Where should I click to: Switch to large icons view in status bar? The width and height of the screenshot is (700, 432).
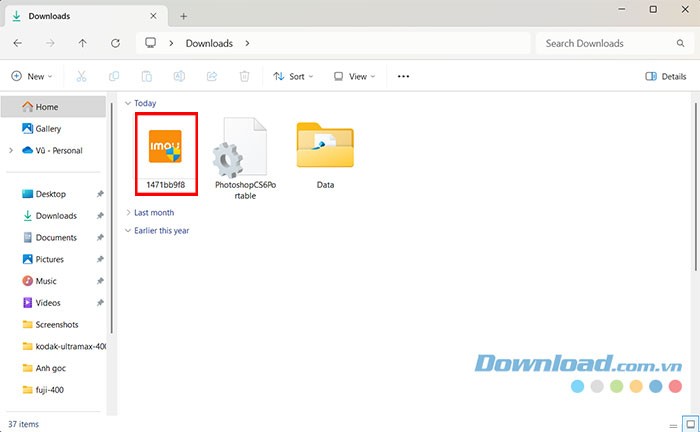[x=688, y=424]
